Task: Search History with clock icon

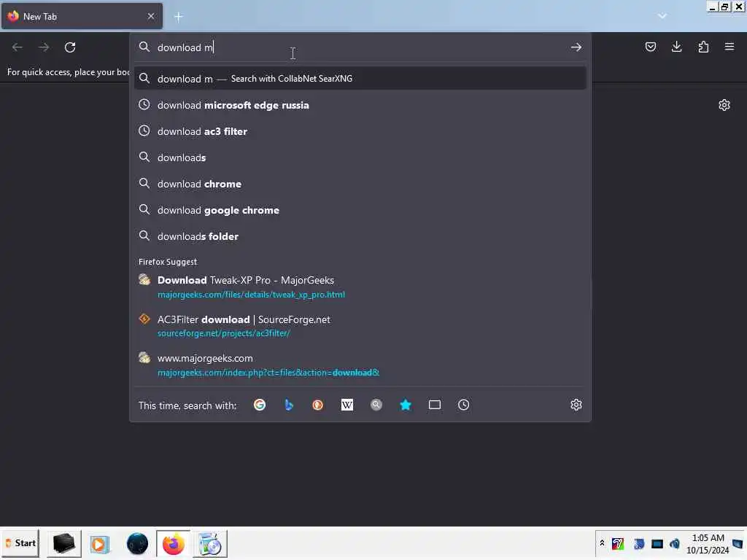Action: [463, 405]
